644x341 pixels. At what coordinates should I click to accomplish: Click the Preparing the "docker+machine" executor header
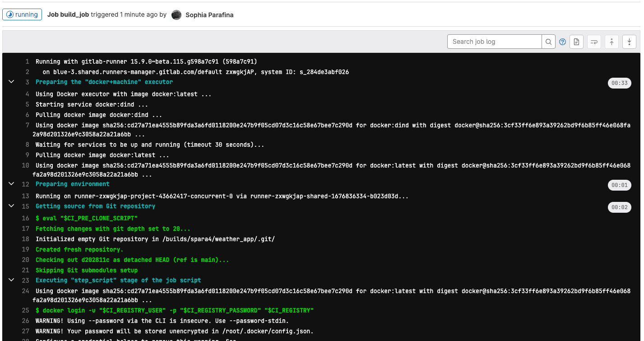[104, 82]
